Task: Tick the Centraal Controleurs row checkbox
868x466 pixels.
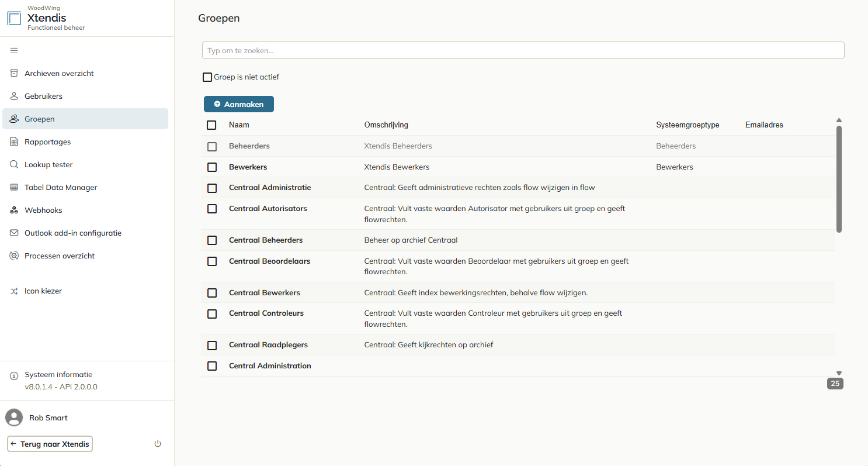Action: point(212,313)
